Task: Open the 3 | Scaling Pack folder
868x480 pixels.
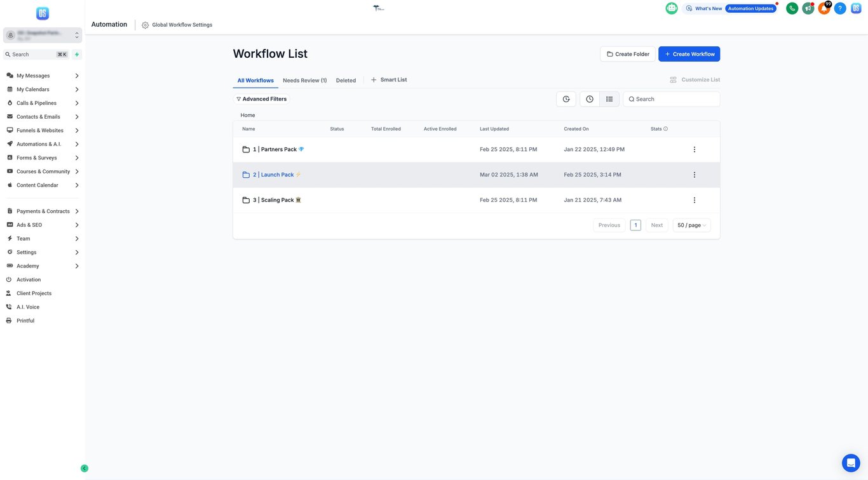Action: (273, 200)
